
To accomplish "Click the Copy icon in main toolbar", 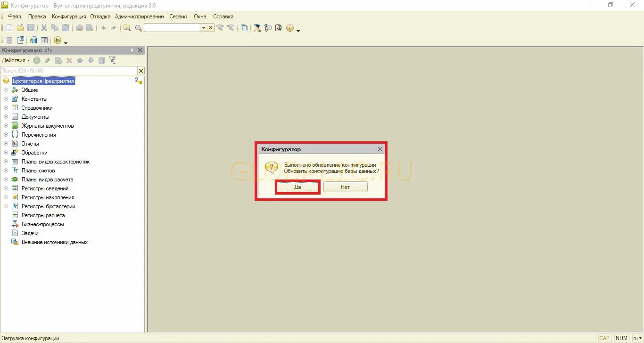I will (55, 28).
